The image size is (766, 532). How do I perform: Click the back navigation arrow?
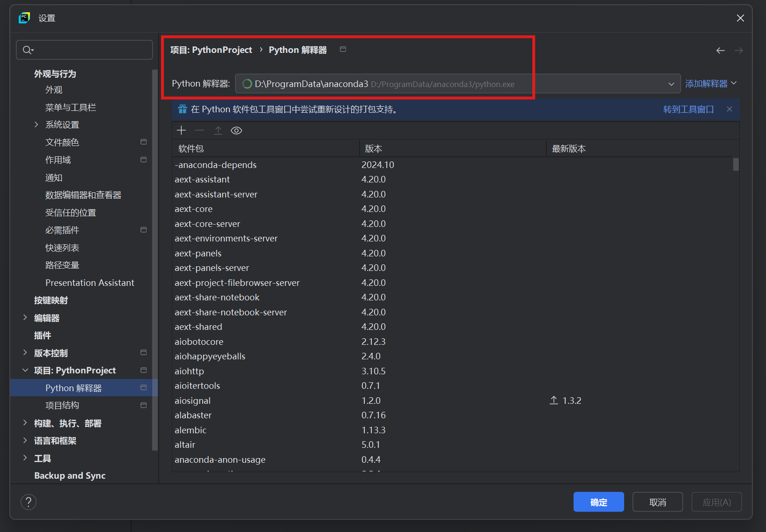[x=720, y=51]
